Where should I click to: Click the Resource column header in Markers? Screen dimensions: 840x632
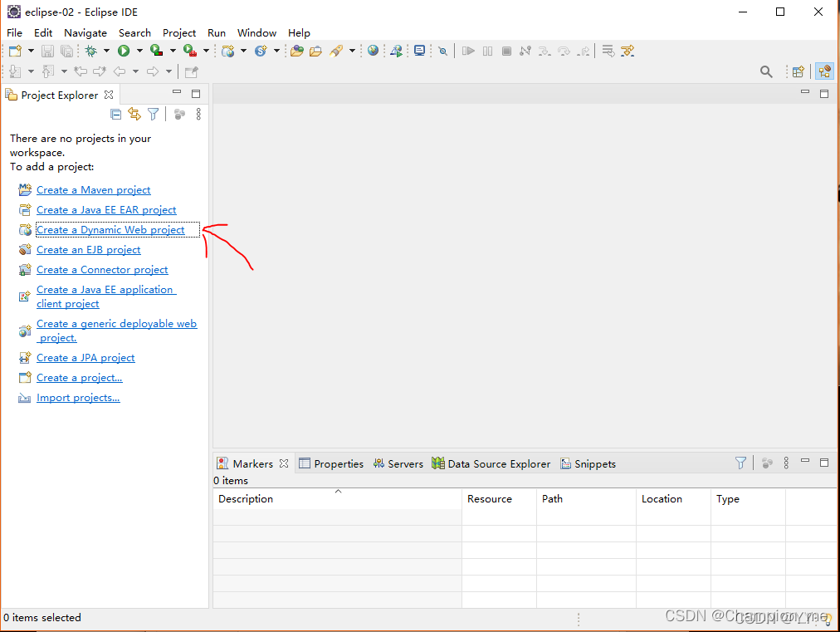tap(499, 499)
